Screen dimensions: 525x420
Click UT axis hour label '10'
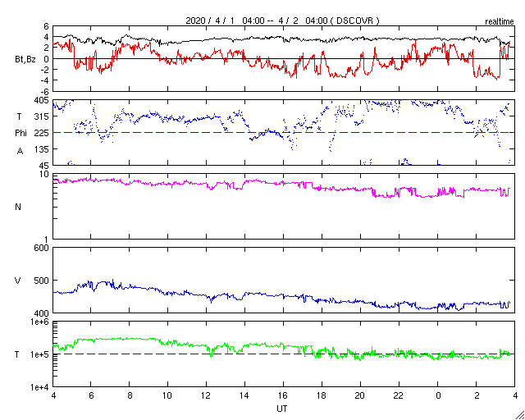[167, 395]
